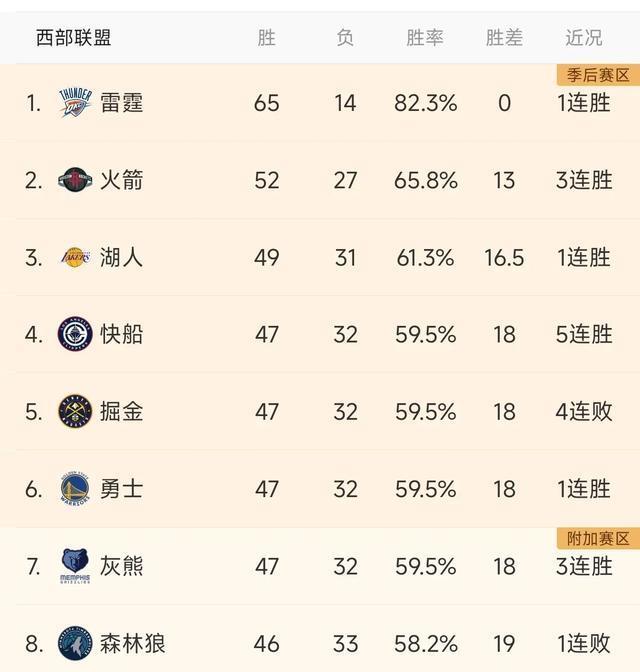Tap the 季后赛区 badge
The image size is (640, 672).
tap(598, 75)
